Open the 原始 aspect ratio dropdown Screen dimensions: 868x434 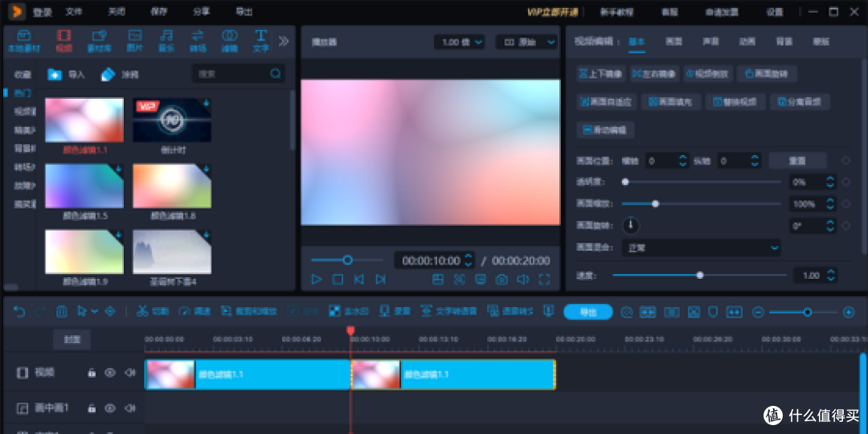pos(526,42)
